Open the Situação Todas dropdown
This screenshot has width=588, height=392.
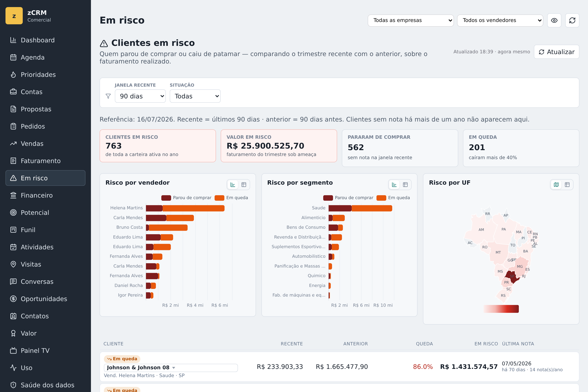click(195, 96)
